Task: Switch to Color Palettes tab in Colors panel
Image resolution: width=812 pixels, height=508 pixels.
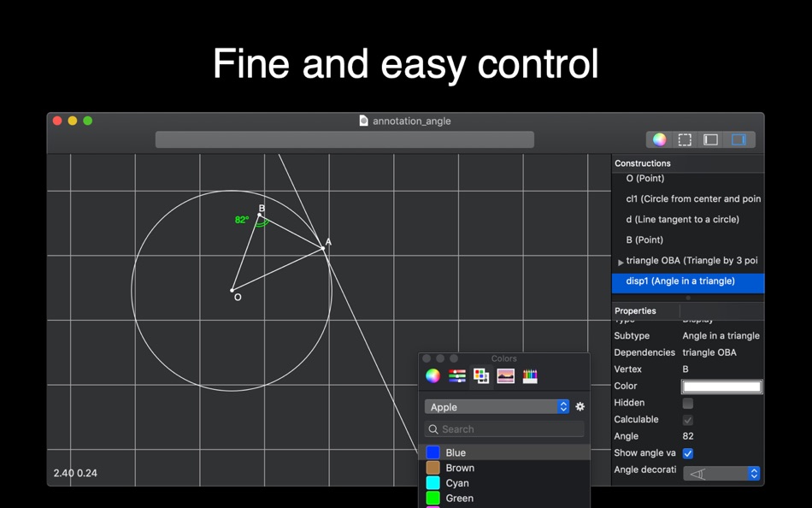Action: (x=481, y=375)
